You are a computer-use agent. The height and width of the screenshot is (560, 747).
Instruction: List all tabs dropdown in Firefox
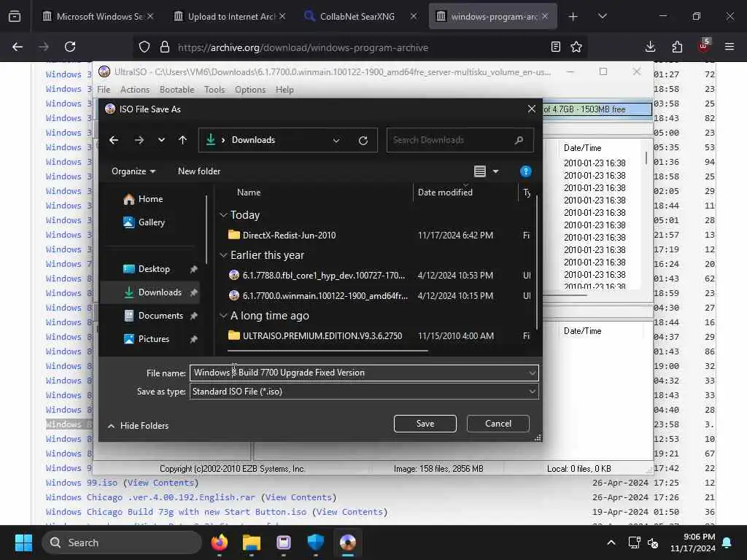point(602,17)
